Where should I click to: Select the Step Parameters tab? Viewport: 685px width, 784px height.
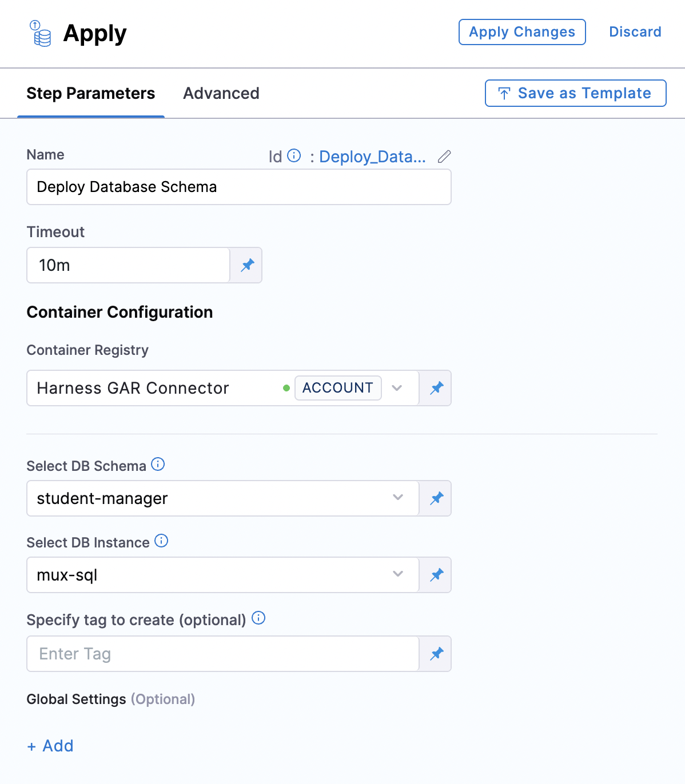coord(90,93)
